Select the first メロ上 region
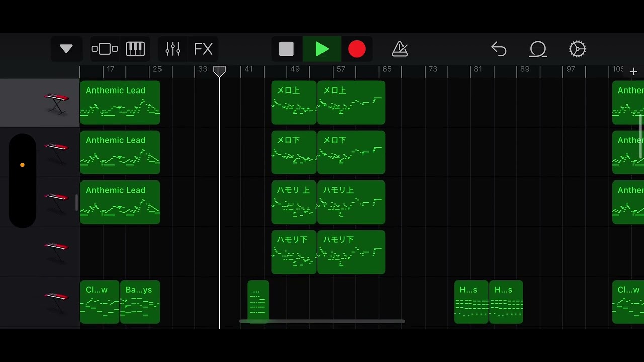The image size is (644, 362). (x=294, y=103)
